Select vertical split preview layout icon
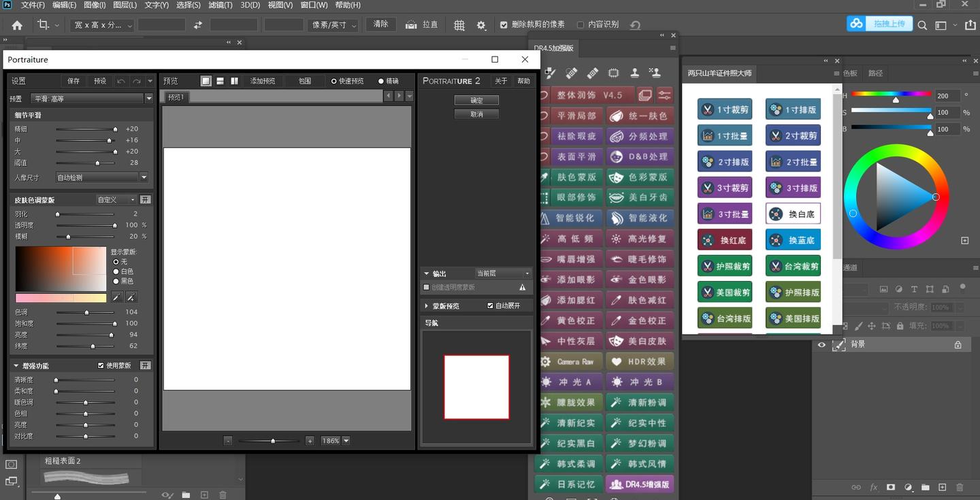This screenshot has width=980, height=500. click(x=235, y=81)
